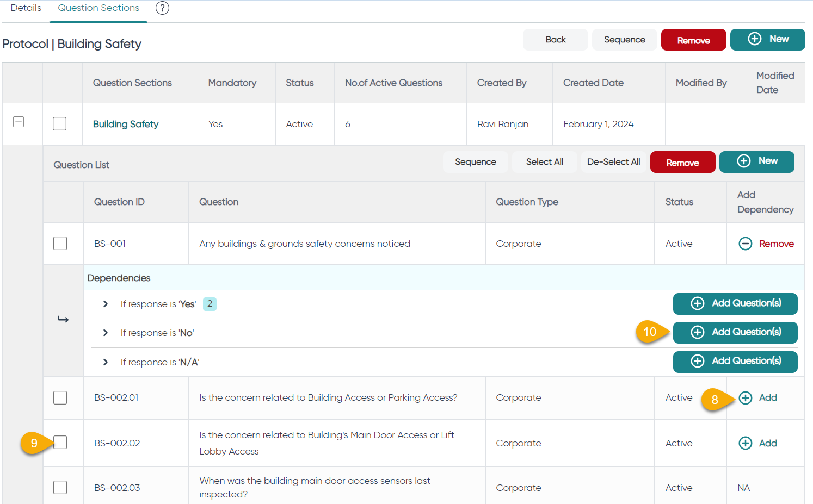Tick the BS-002.02 question checkbox
The height and width of the screenshot is (504, 813).
[60, 442]
